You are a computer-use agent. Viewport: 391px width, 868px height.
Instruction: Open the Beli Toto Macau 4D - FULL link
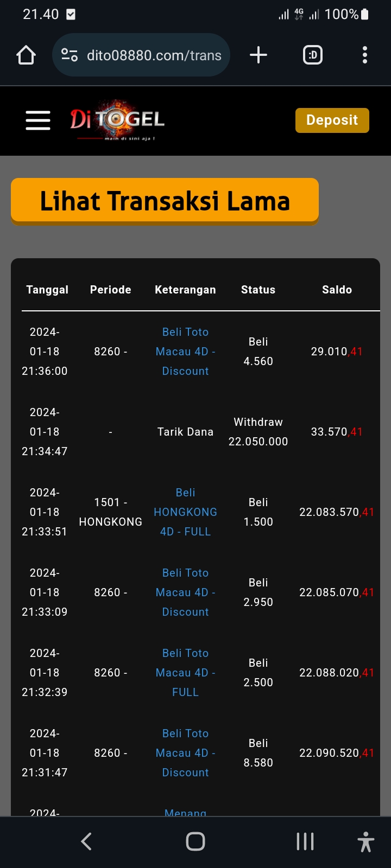click(x=185, y=673)
